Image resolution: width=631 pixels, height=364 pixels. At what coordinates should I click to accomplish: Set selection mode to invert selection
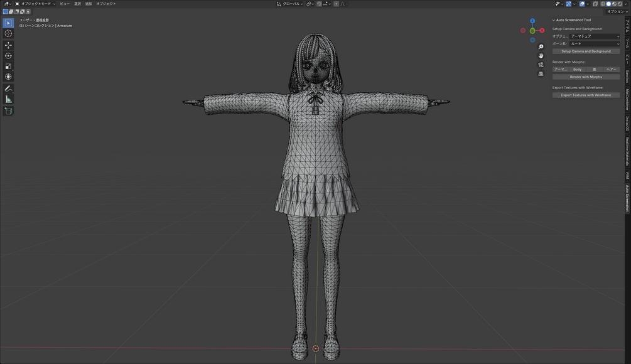coord(22,12)
